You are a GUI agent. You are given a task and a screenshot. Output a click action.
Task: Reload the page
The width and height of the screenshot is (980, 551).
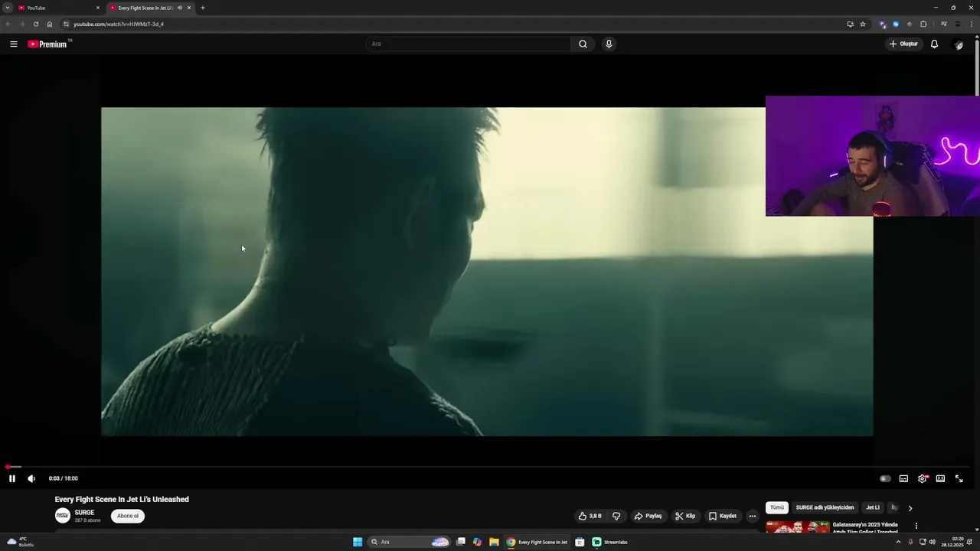tap(35, 24)
